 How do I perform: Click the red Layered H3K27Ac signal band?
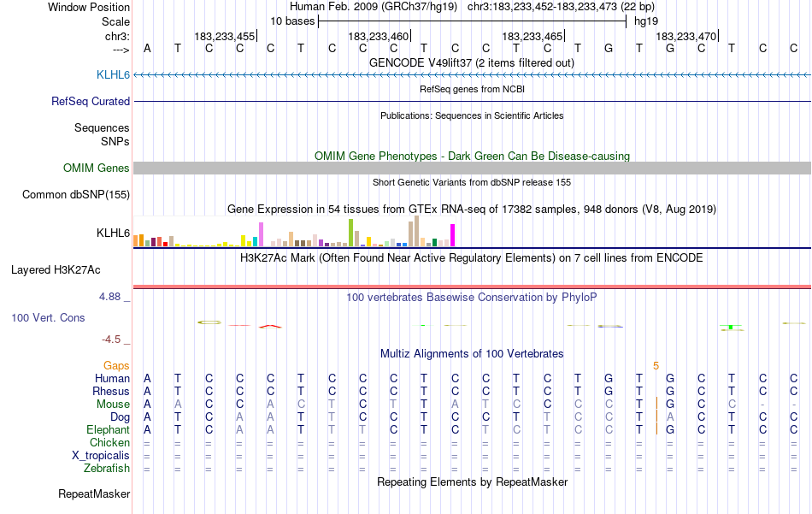(472, 287)
